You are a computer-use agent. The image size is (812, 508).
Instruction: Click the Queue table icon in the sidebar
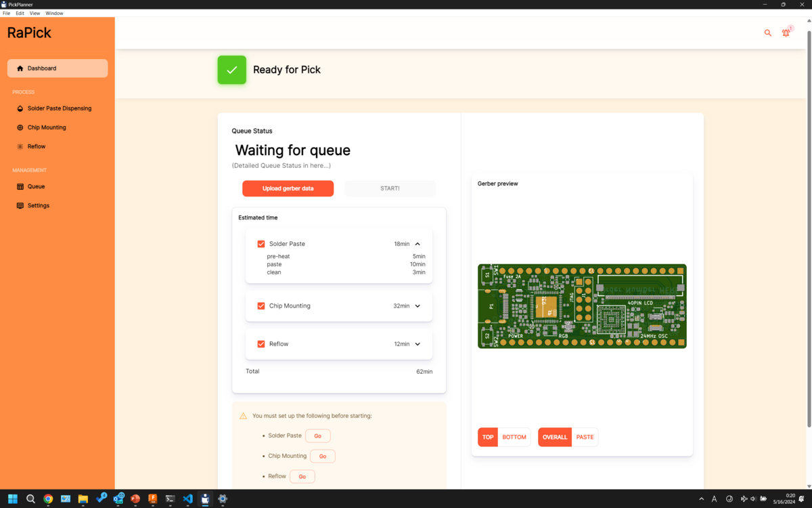click(x=20, y=186)
